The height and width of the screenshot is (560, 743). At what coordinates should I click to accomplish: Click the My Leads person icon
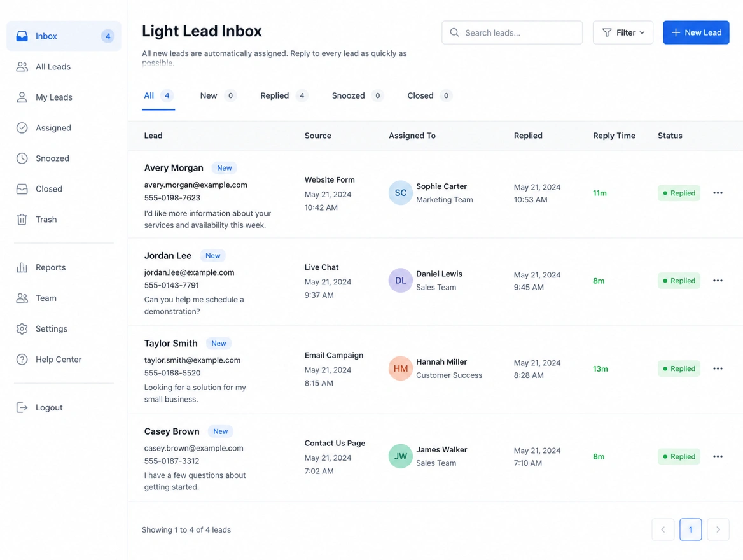point(22,97)
